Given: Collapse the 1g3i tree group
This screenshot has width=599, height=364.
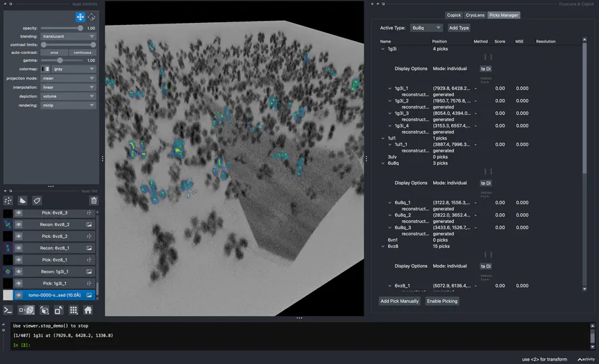Looking at the screenshot, I should (384, 49).
